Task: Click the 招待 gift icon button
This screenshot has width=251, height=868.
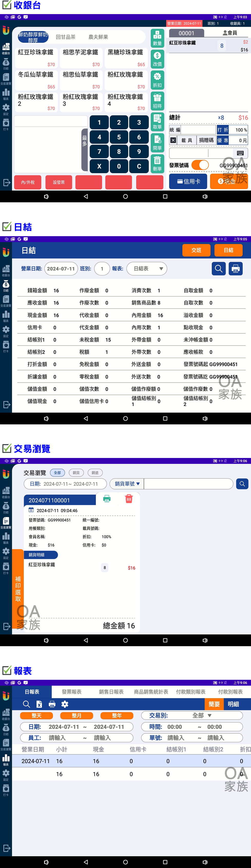Action: coord(157,101)
